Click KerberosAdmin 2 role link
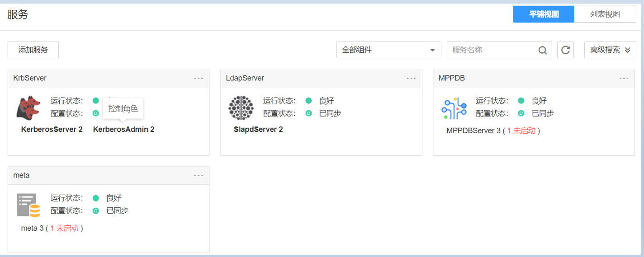 pyautogui.click(x=124, y=129)
